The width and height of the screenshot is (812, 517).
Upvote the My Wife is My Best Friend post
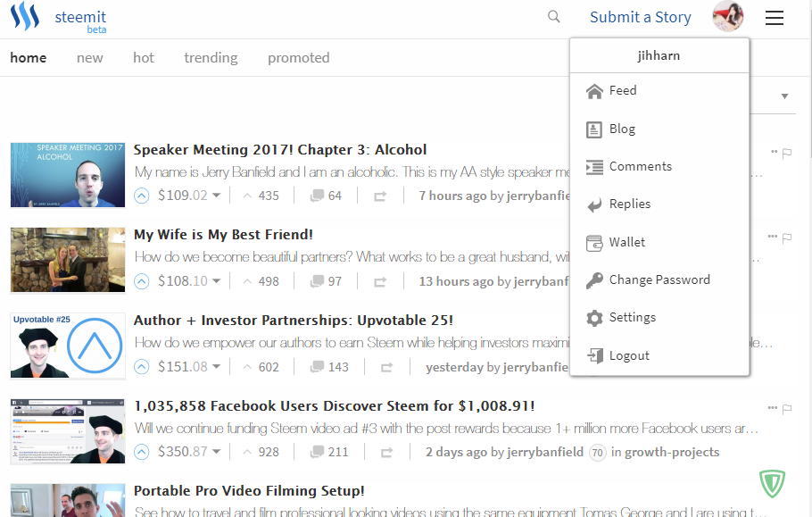pyautogui.click(x=142, y=281)
